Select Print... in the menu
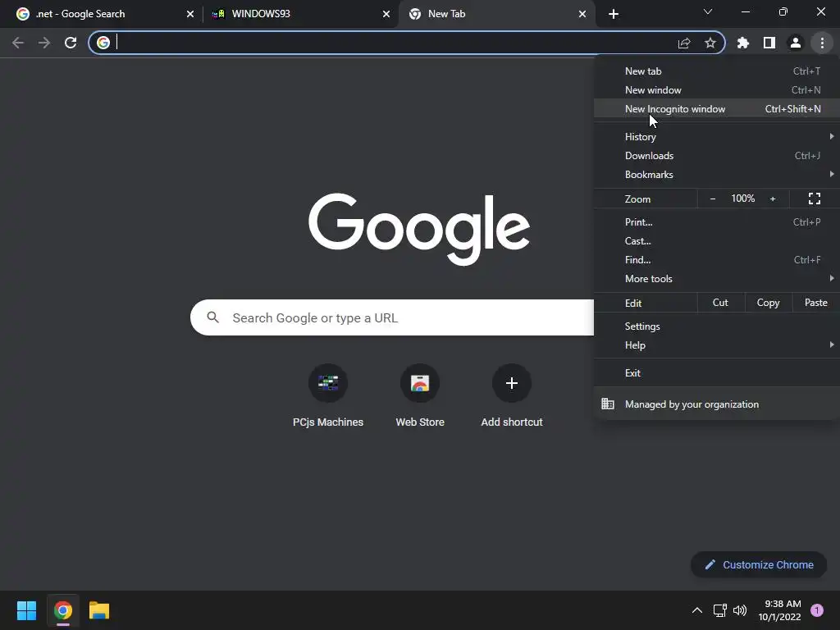Image resolution: width=840 pixels, height=630 pixels. [x=717, y=221]
